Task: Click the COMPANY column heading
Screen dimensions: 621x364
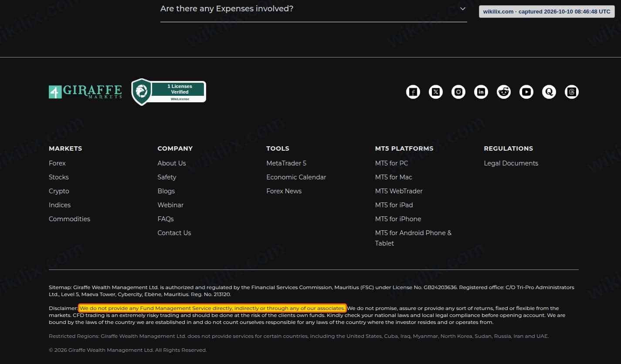Action: 175,148
